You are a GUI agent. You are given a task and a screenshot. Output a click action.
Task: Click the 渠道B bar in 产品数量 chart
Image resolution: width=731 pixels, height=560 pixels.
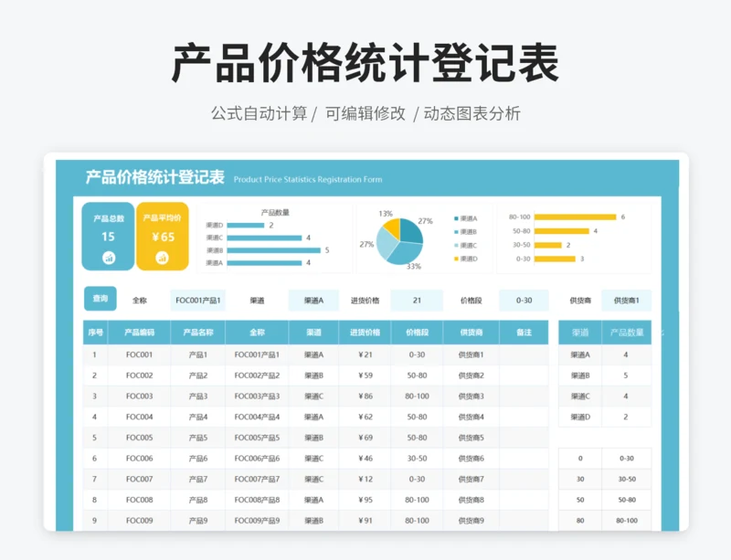coord(273,250)
